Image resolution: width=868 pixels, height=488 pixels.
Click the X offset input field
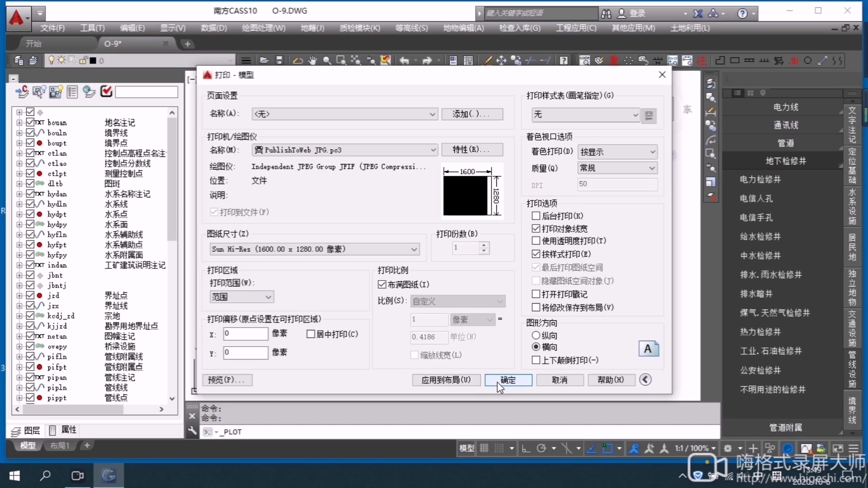click(x=245, y=334)
